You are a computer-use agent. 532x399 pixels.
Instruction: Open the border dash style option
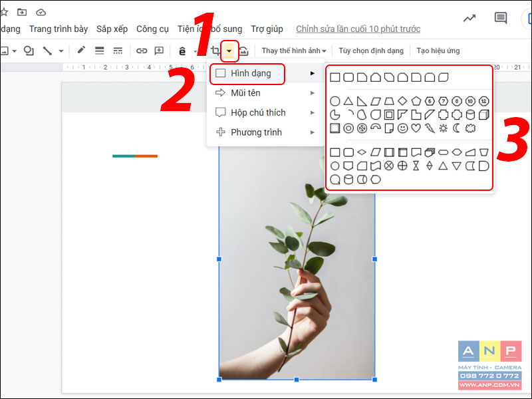[x=118, y=51]
